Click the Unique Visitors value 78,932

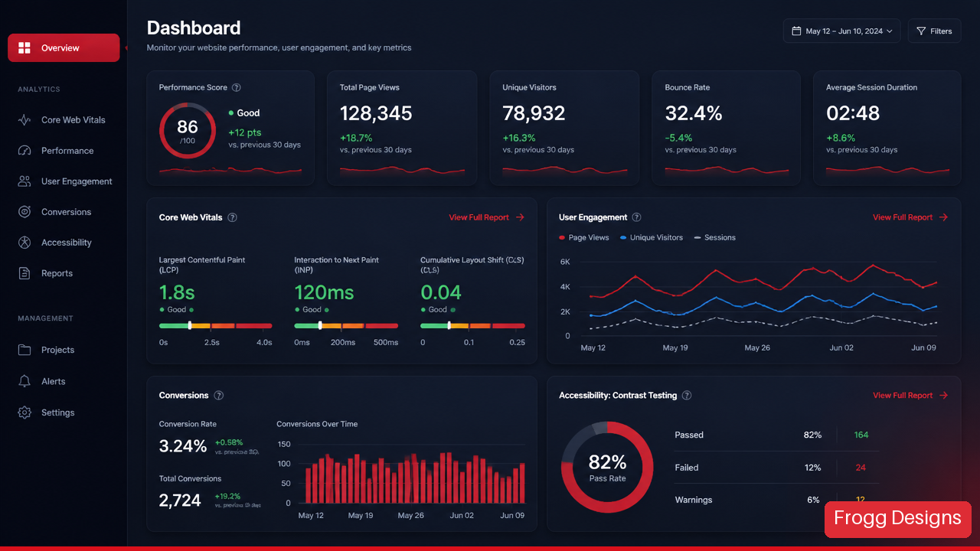(x=534, y=114)
